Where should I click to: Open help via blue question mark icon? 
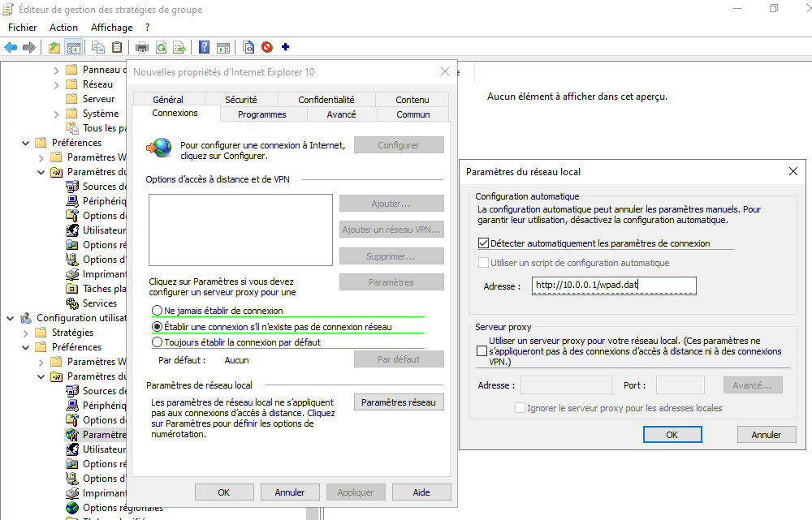click(205, 47)
